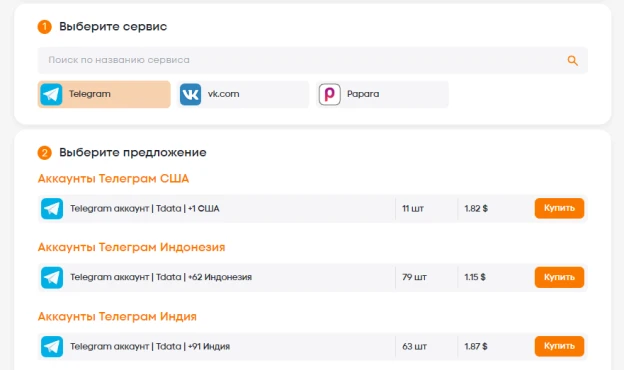Click Telegram icon in USA offer row
The width and height of the screenshot is (624, 370).
click(52, 208)
